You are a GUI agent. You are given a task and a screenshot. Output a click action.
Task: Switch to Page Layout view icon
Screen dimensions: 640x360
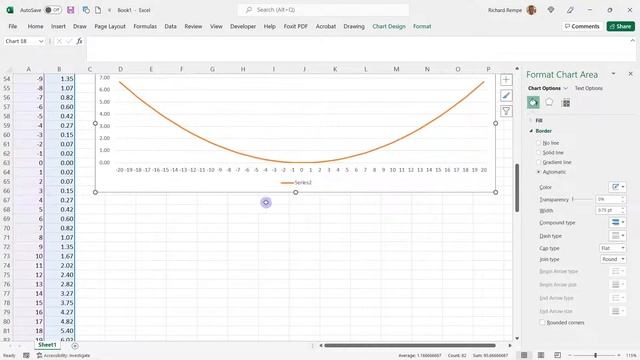coord(541,355)
